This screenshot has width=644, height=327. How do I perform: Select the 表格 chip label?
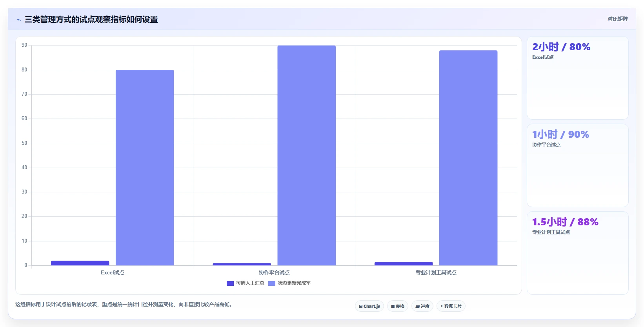coord(400,306)
